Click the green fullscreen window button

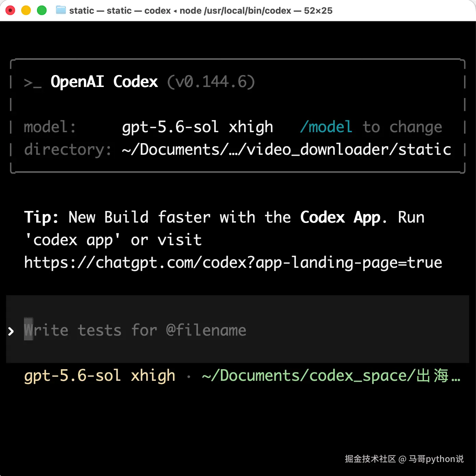coord(42,10)
